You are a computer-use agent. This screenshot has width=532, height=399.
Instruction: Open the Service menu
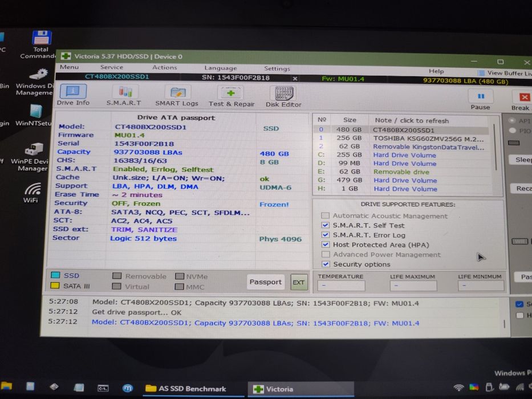(112, 67)
